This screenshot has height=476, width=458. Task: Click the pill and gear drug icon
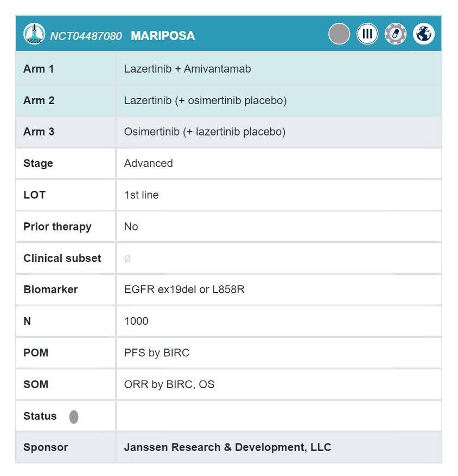[396, 34]
